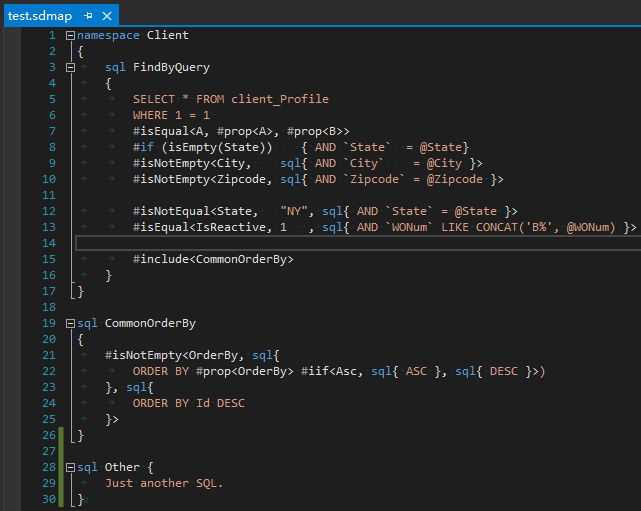Click the 'NY' string on line 12

(293, 212)
